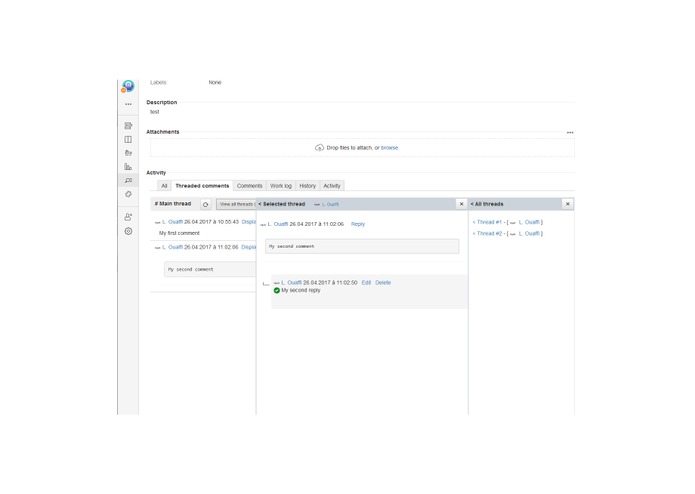Close the All threads panel
The image size is (695, 494).
click(568, 204)
